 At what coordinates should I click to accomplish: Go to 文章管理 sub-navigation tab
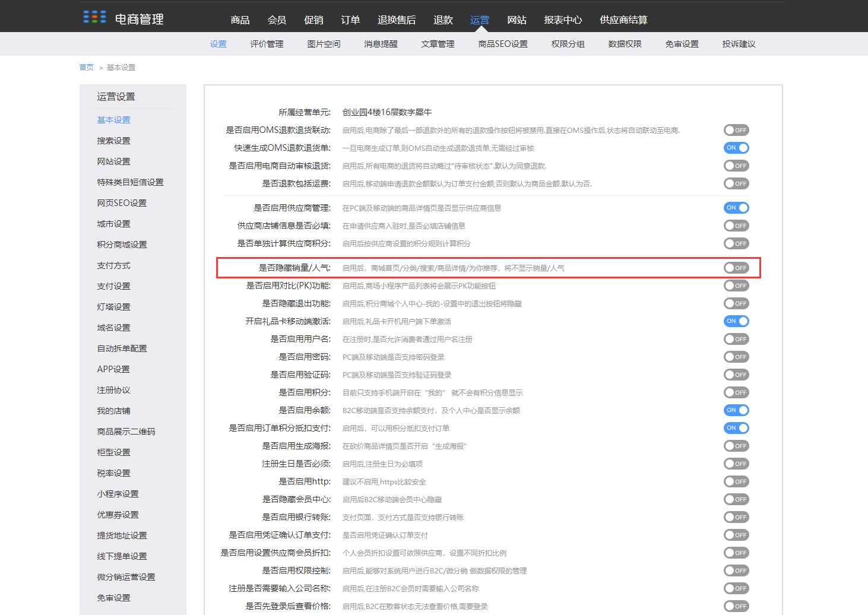438,44
